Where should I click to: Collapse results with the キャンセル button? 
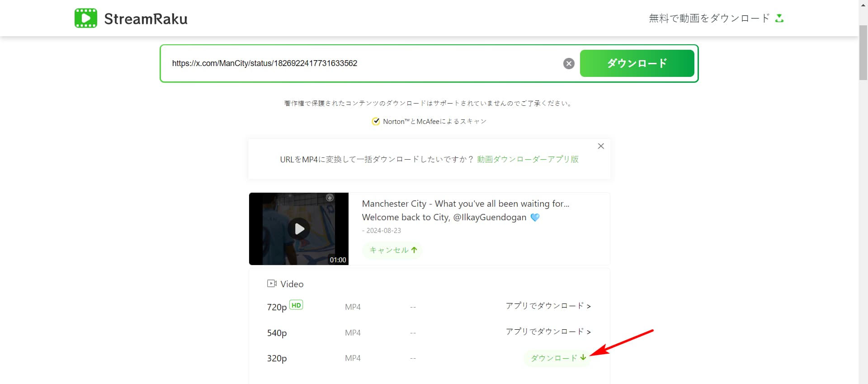click(392, 250)
